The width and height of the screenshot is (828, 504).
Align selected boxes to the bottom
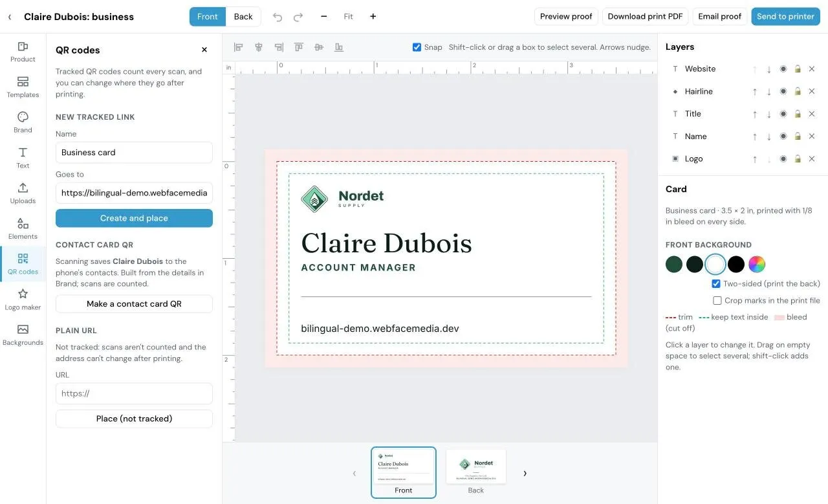[x=338, y=47]
